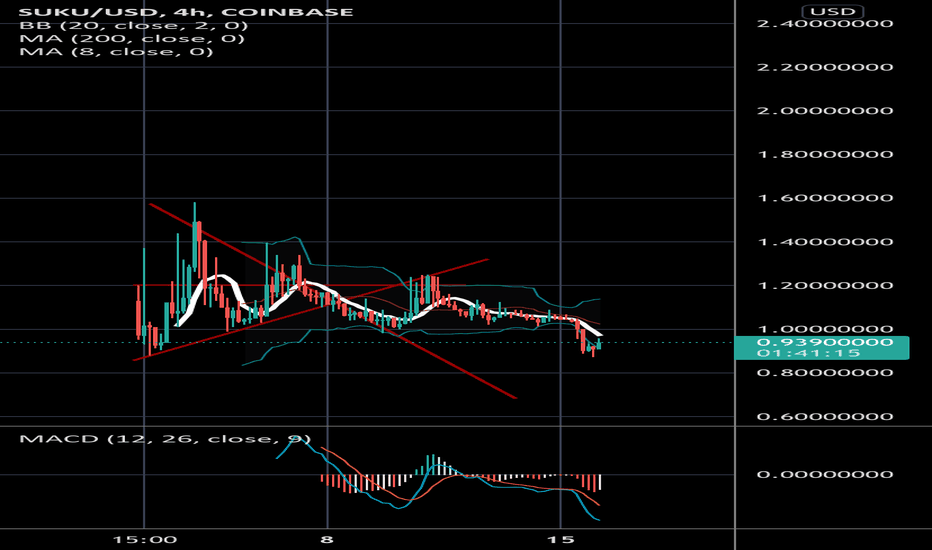Viewport: 932px width, 550px height.
Task: Select the BB (20, close, 2, 0) indicator label
Action: click(133, 26)
